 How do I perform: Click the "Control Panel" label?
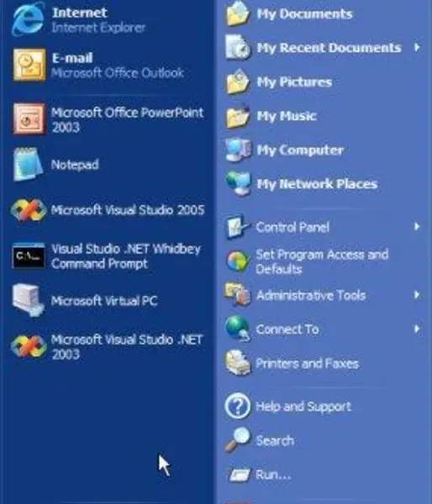[292, 228]
